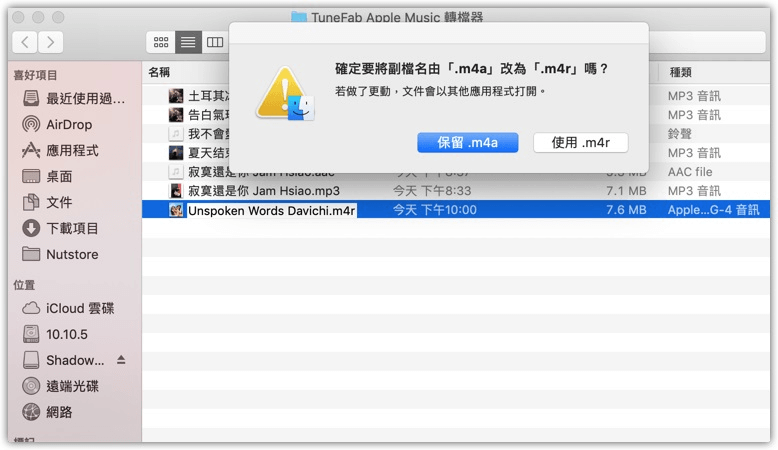Click the folder icon in the title bar
This screenshot has height=450, width=778.
pyautogui.click(x=299, y=16)
